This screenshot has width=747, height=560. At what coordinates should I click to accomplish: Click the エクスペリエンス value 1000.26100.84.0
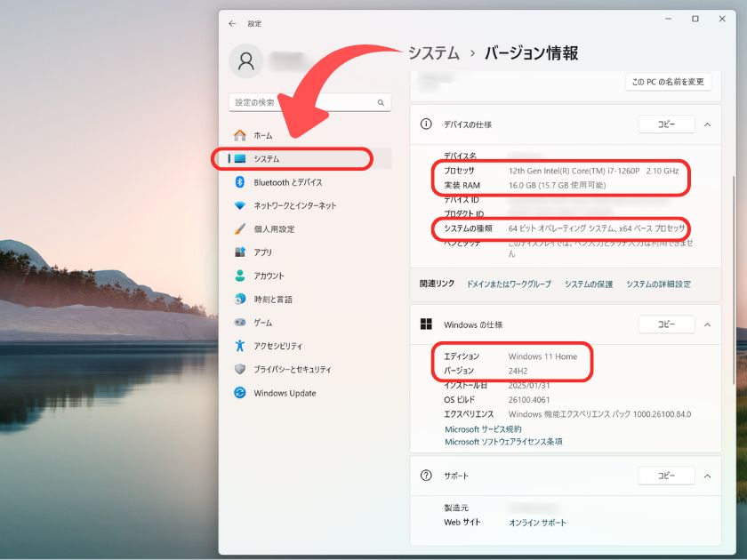(x=599, y=414)
